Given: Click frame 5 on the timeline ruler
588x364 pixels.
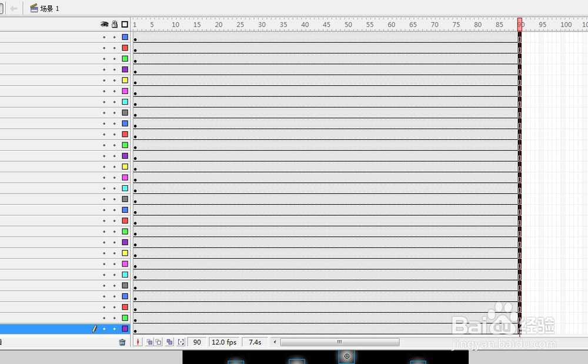Looking at the screenshot, I should (x=152, y=25).
